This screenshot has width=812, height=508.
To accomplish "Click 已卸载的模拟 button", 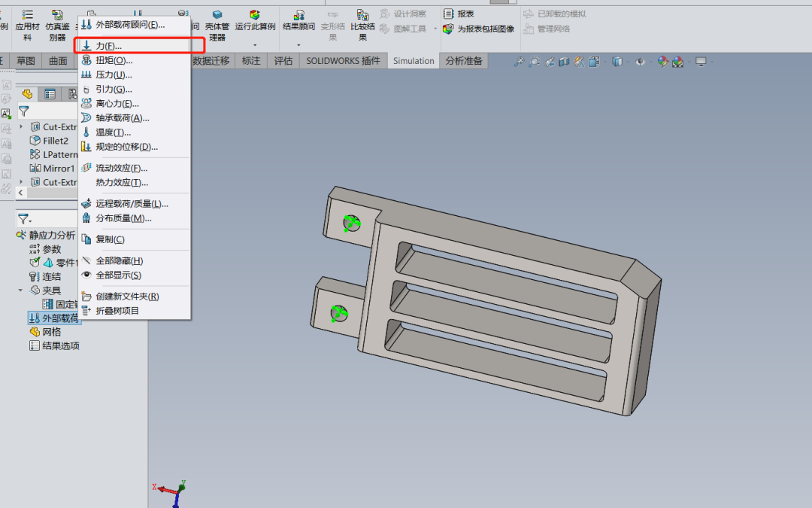I will click(555, 14).
